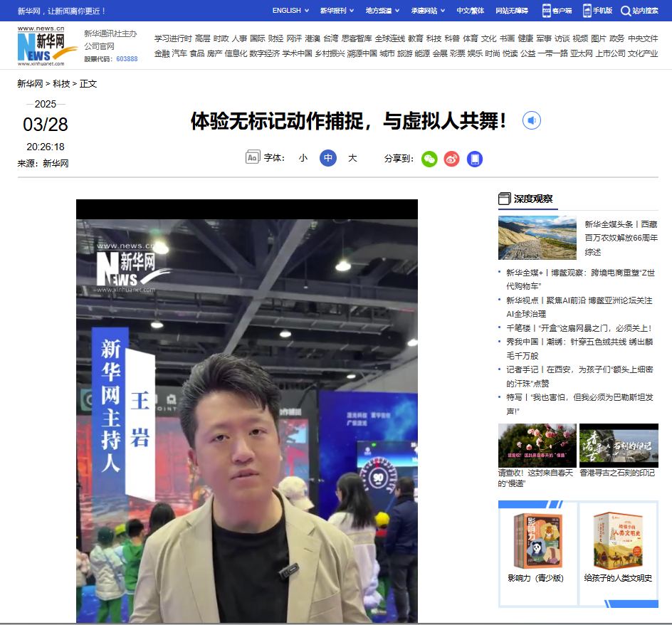Set font size to 中
The height and width of the screenshot is (625, 672).
tap(328, 158)
